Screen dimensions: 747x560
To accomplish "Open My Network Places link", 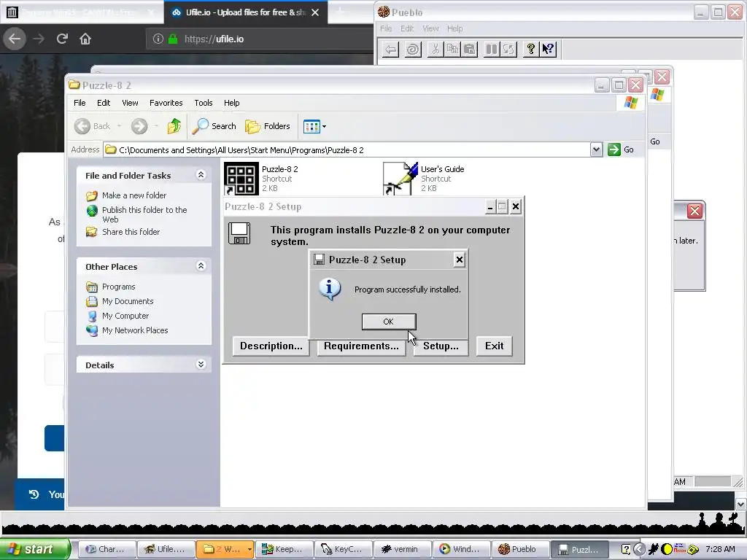I will coord(135,330).
